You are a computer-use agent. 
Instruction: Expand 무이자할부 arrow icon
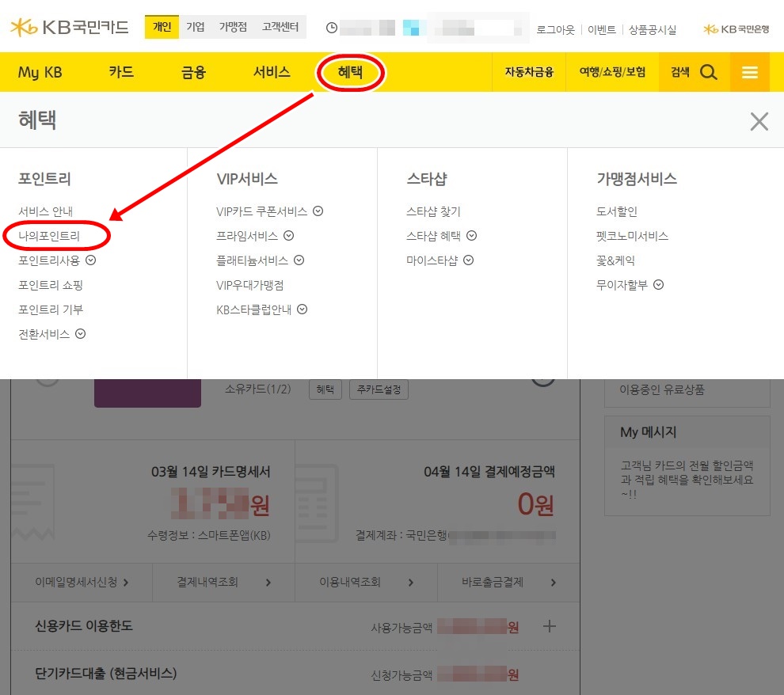[659, 284]
